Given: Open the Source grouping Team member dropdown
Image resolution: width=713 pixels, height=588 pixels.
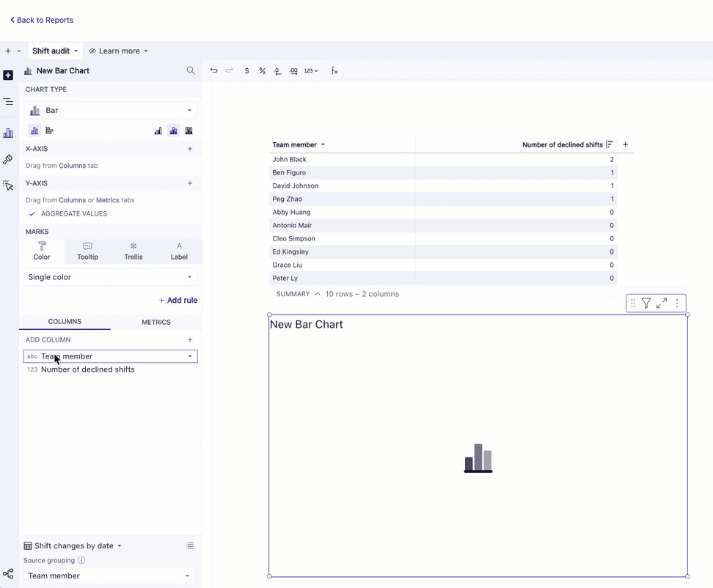Looking at the screenshot, I should pyautogui.click(x=109, y=576).
